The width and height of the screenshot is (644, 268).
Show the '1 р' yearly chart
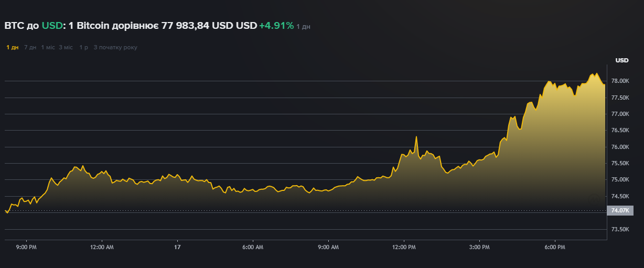(x=83, y=48)
